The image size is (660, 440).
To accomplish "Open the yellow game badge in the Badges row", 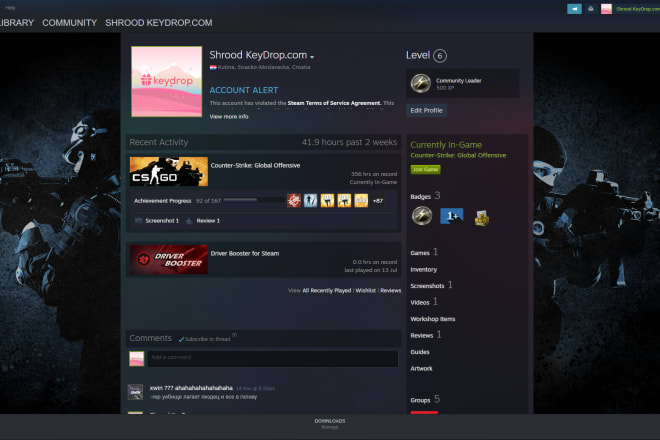I will point(482,218).
